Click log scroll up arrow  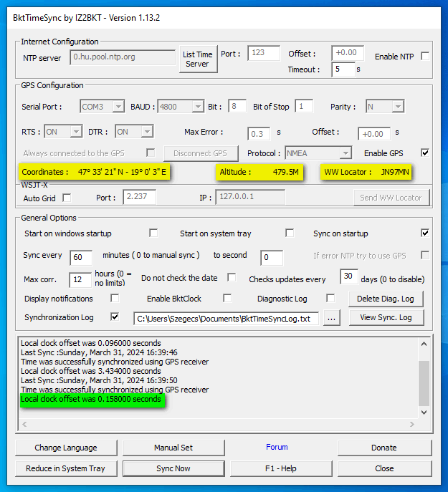pyautogui.click(x=424, y=344)
